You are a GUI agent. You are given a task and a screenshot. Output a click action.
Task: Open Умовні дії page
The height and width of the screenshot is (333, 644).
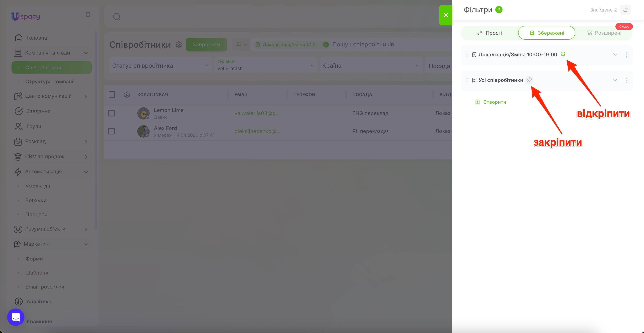point(38,186)
